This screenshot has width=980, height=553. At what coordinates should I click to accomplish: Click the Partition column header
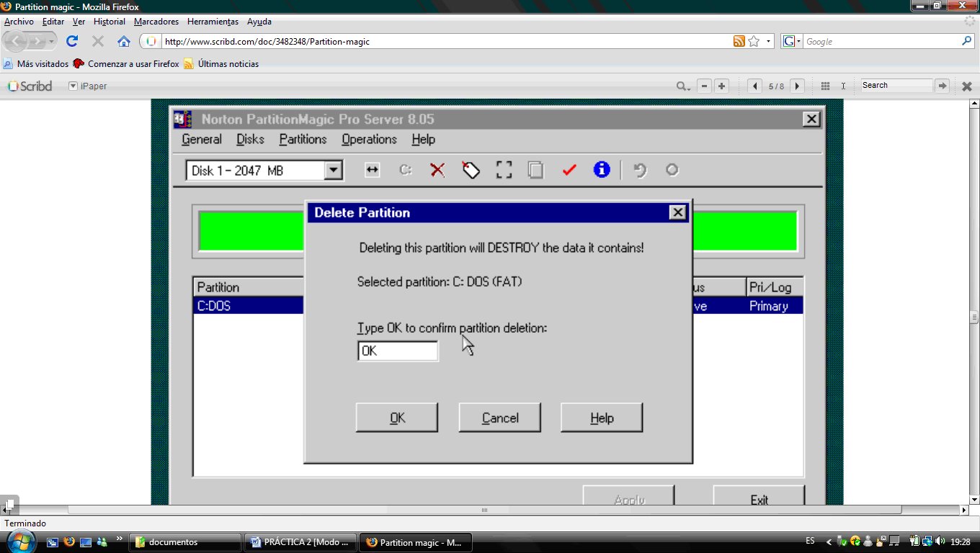pos(249,287)
